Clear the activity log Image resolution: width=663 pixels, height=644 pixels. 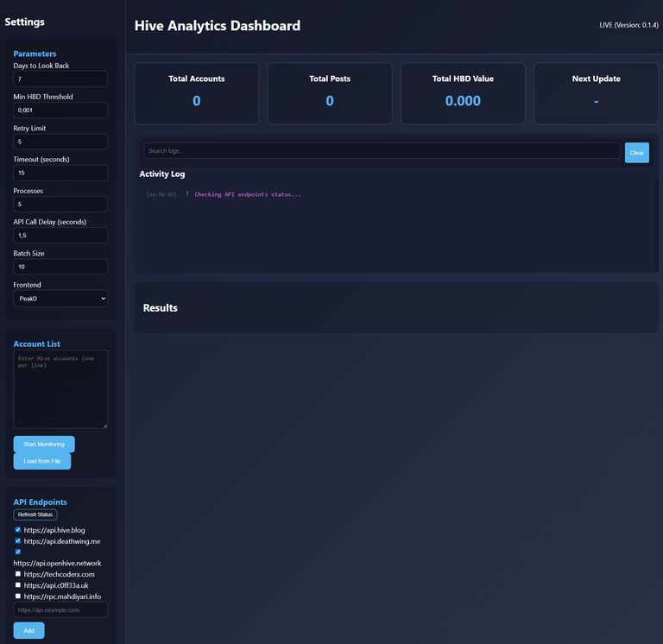click(x=637, y=153)
